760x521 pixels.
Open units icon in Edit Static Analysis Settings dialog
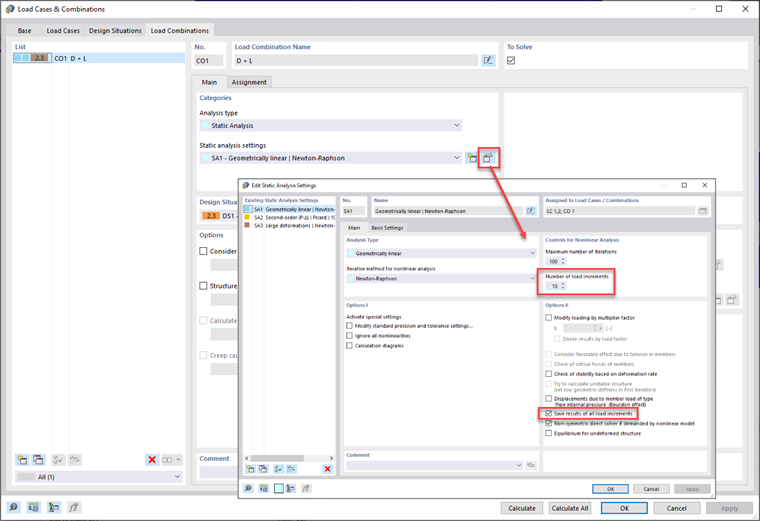click(x=264, y=489)
